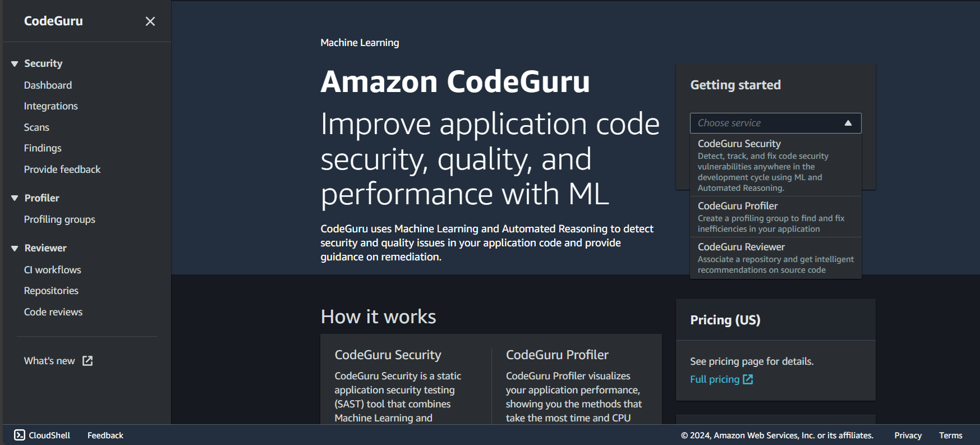
Task: Go to Integrations in sidebar
Action: pos(50,106)
